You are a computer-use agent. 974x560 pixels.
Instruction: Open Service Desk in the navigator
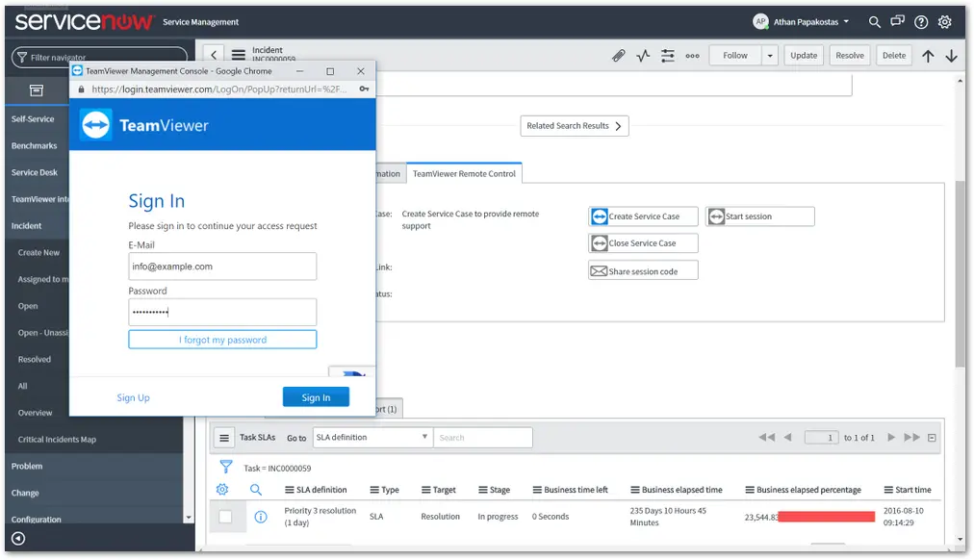click(x=34, y=172)
